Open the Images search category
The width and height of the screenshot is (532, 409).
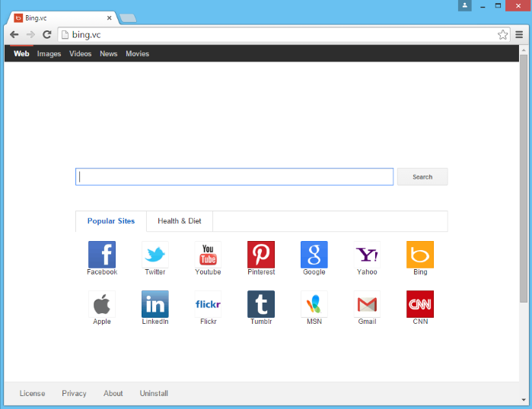(49, 54)
